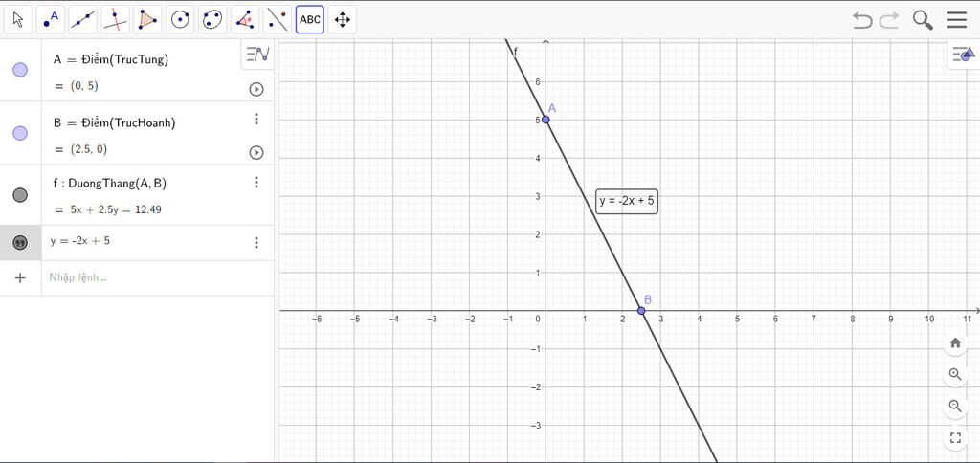Screen dimensions: 980x463
Task: Reset view with the home button
Action: pos(955,342)
